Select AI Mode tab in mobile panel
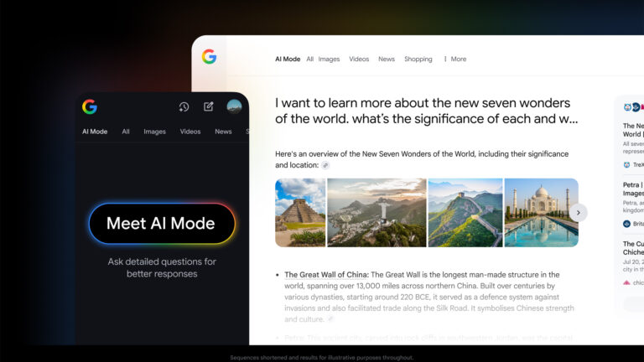The height and width of the screenshot is (362, 644). pyautogui.click(x=95, y=132)
